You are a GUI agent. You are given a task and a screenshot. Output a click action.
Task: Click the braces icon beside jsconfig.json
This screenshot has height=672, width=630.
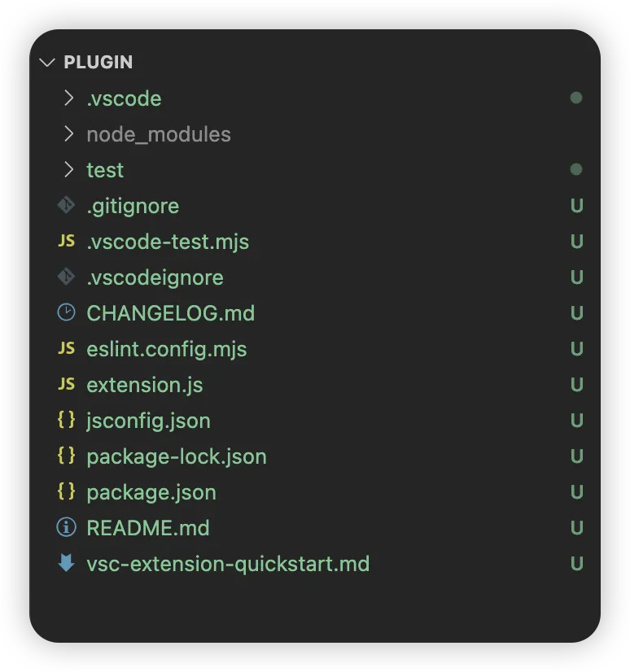click(x=66, y=421)
